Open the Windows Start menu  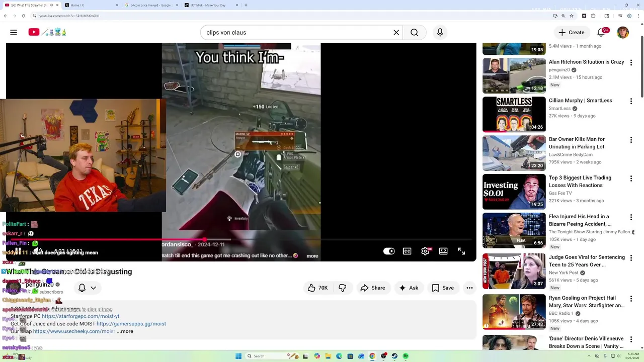pyautogui.click(x=238, y=356)
